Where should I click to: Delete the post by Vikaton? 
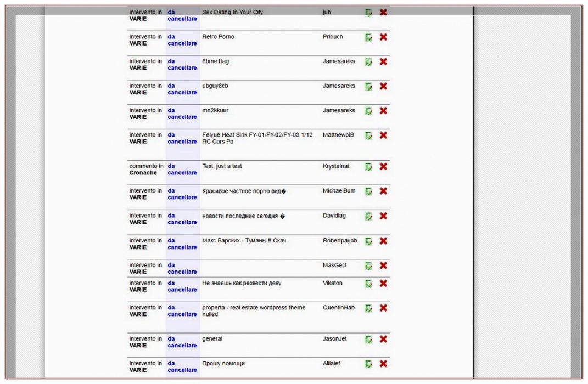click(x=383, y=283)
